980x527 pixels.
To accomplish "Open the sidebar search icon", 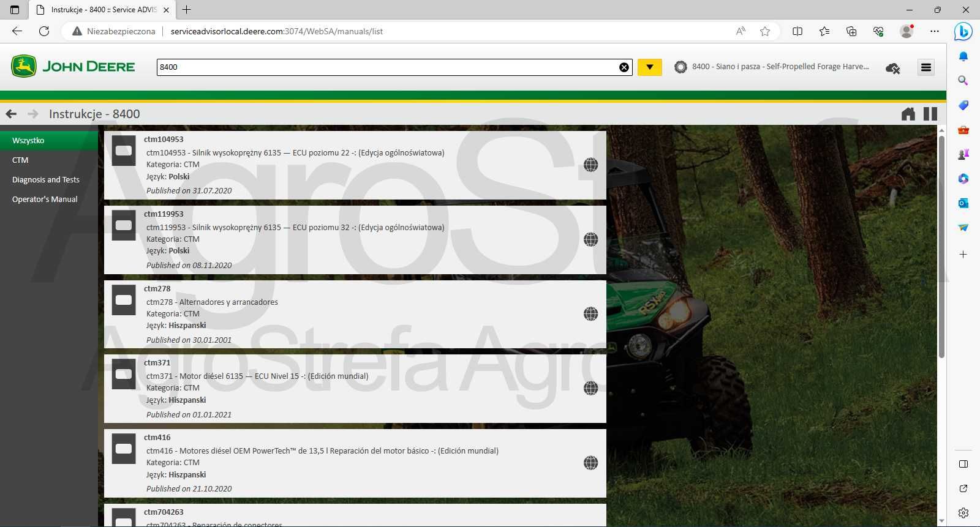I will coord(963,81).
